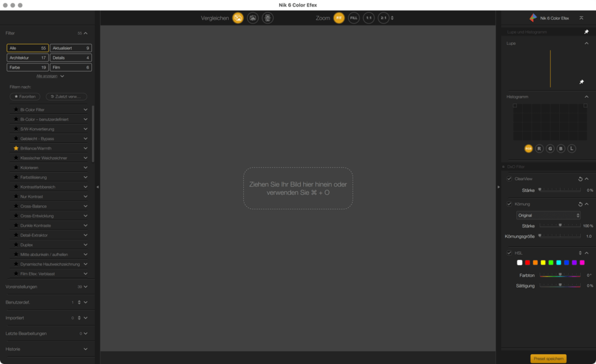
Task: Adjust the Farbton slider
Action: click(560, 275)
